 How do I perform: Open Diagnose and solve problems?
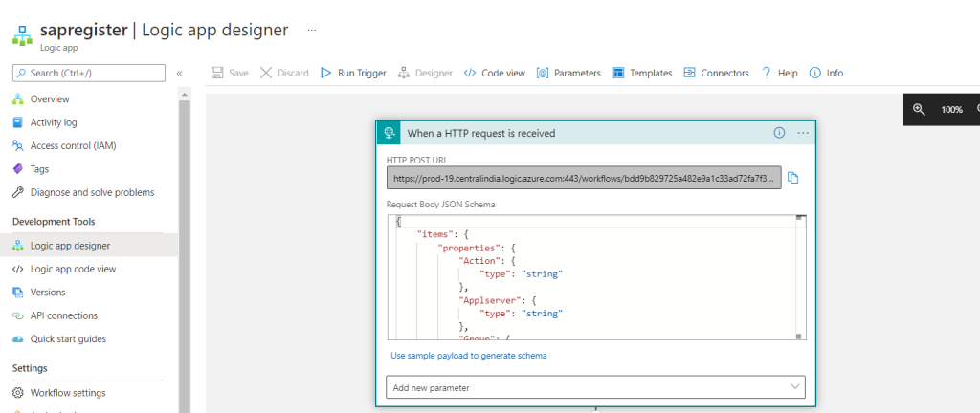[93, 193]
